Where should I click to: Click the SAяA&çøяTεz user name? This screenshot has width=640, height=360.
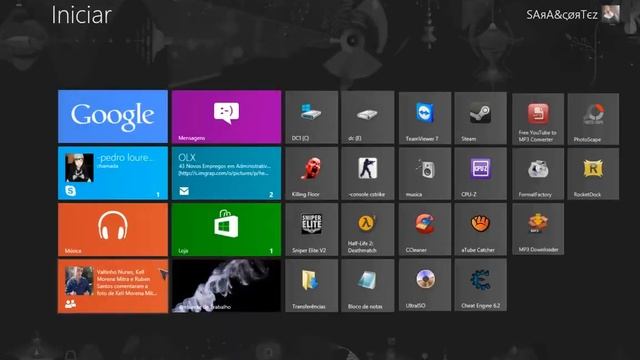coord(562,15)
